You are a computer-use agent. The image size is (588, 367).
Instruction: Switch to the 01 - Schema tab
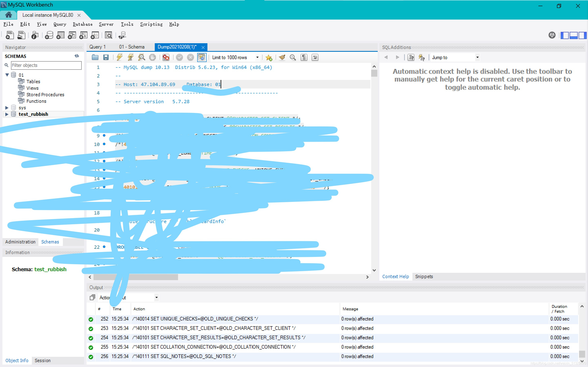coord(131,47)
